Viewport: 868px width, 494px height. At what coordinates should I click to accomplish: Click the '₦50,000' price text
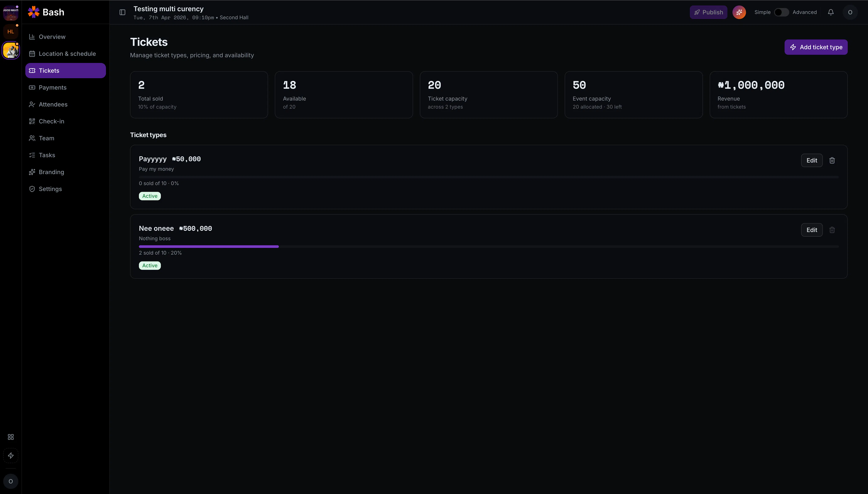pos(186,159)
